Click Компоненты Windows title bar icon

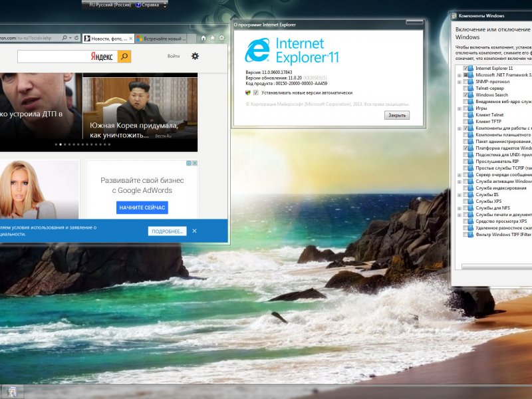454,15
